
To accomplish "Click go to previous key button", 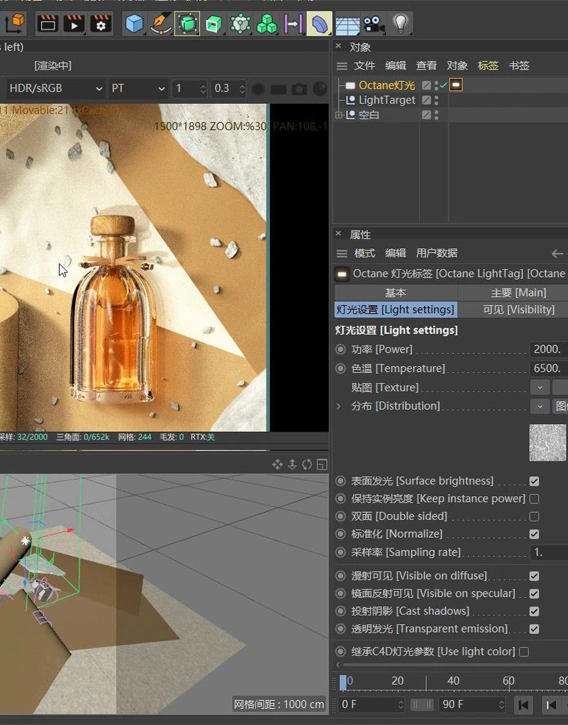I will coord(550,705).
